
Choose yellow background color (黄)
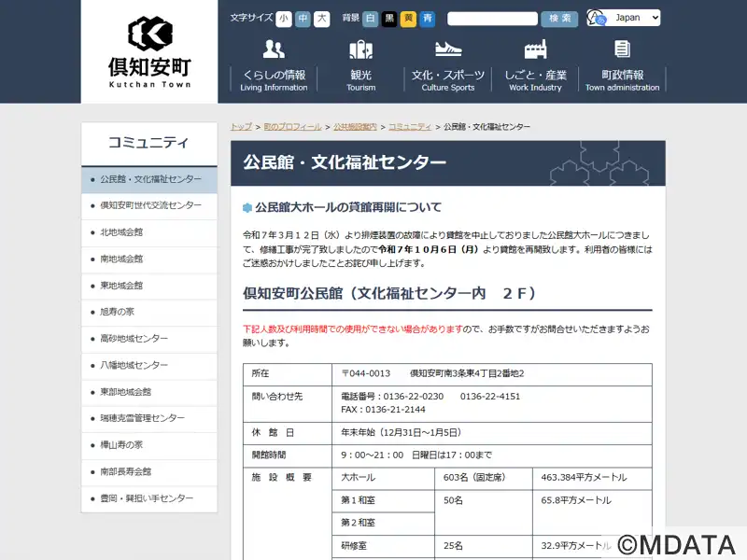(x=408, y=19)
